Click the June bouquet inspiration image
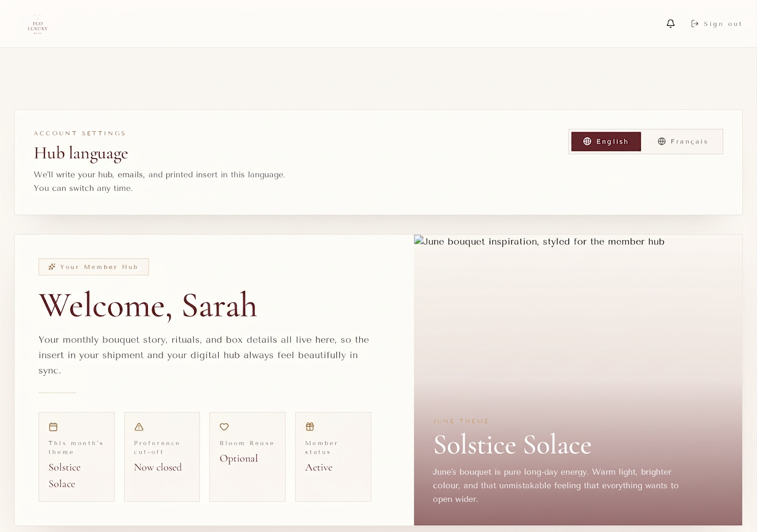757x532 pixels. [578, 380]
